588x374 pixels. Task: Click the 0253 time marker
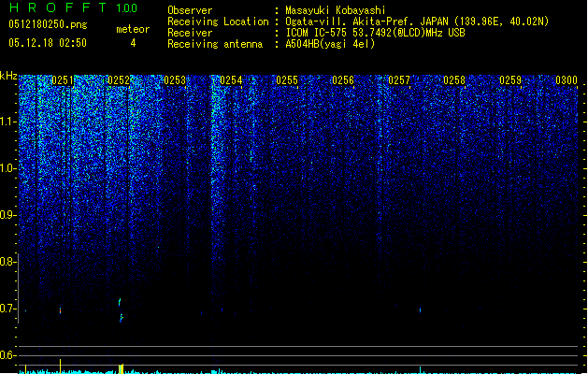[x=175, y=80]
